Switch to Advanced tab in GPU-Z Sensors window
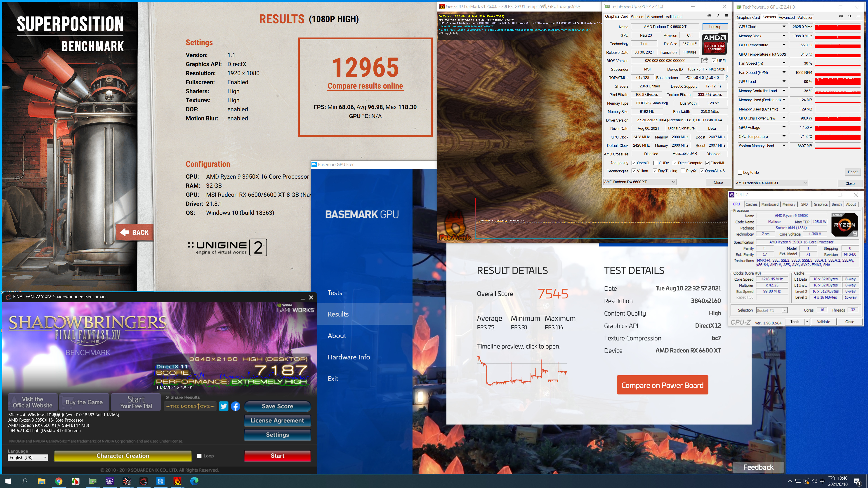 point(786,17)
